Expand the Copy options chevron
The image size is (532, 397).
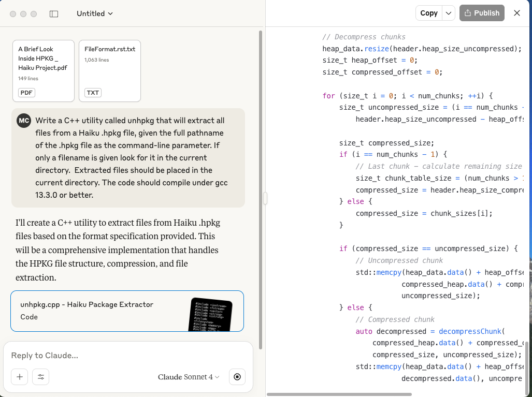coord(449,13)
